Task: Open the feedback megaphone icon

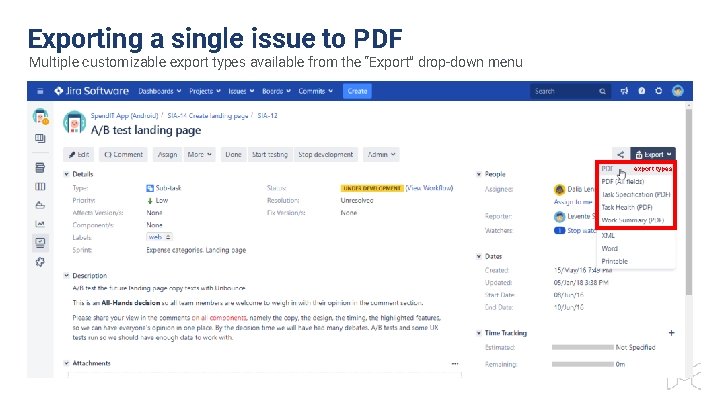Action: 624,91
